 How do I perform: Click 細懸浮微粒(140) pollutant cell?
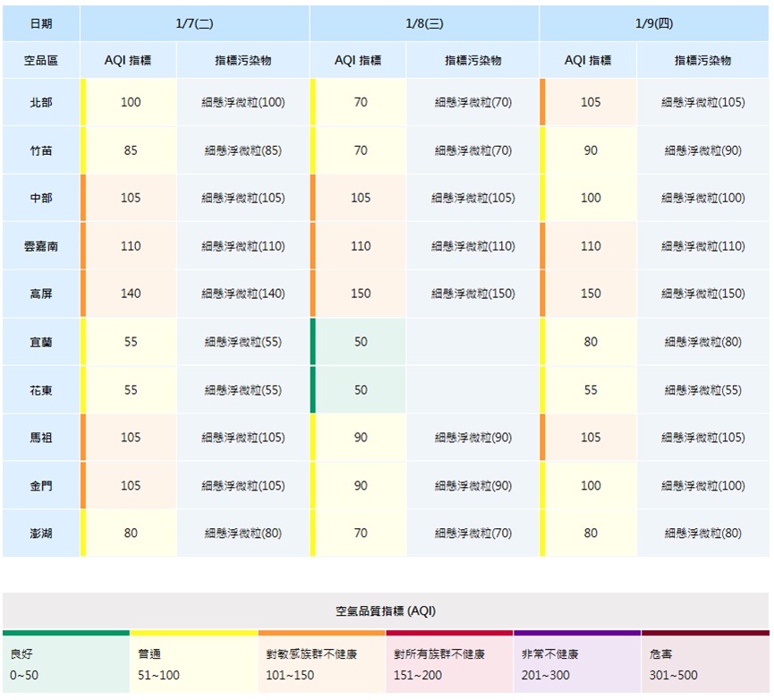tap(243, 294)
